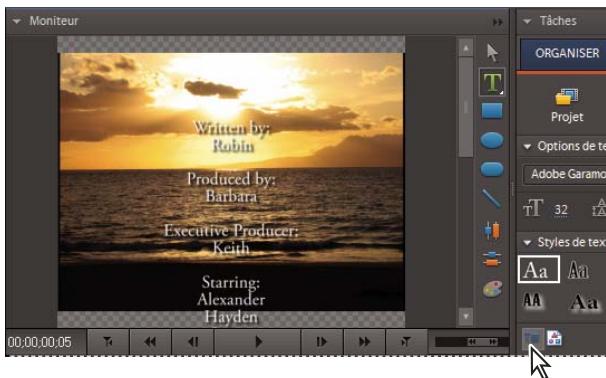The height and width of the screenshot is (378, 606).
Task: Click the 'Written by:' title text
Action: 232,128
